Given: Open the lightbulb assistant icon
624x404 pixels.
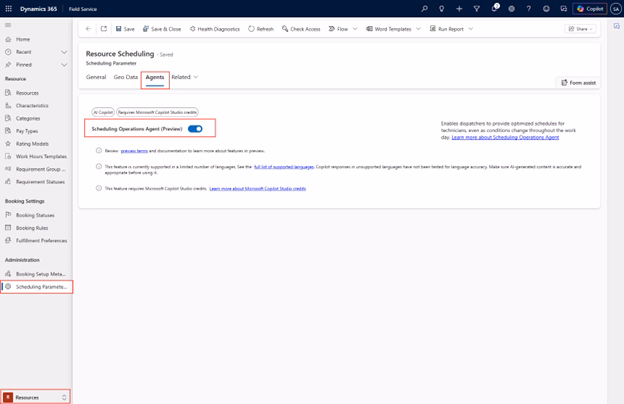Looking at the screenshot, I should tap(441, 9).
